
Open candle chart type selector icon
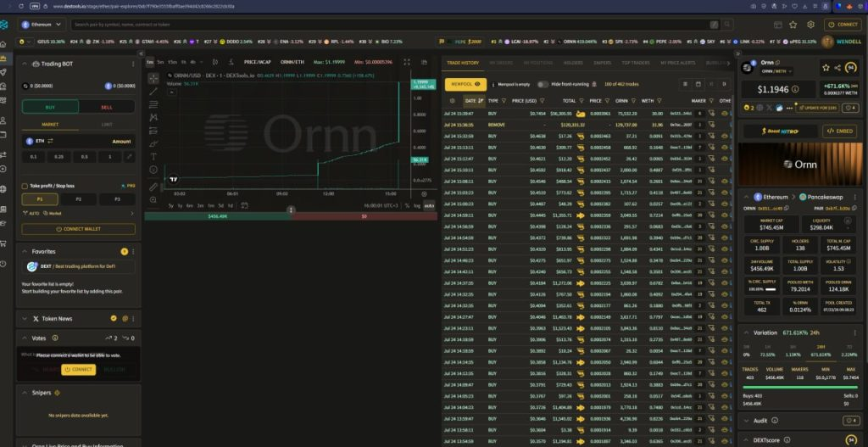(x=214, y=62)
